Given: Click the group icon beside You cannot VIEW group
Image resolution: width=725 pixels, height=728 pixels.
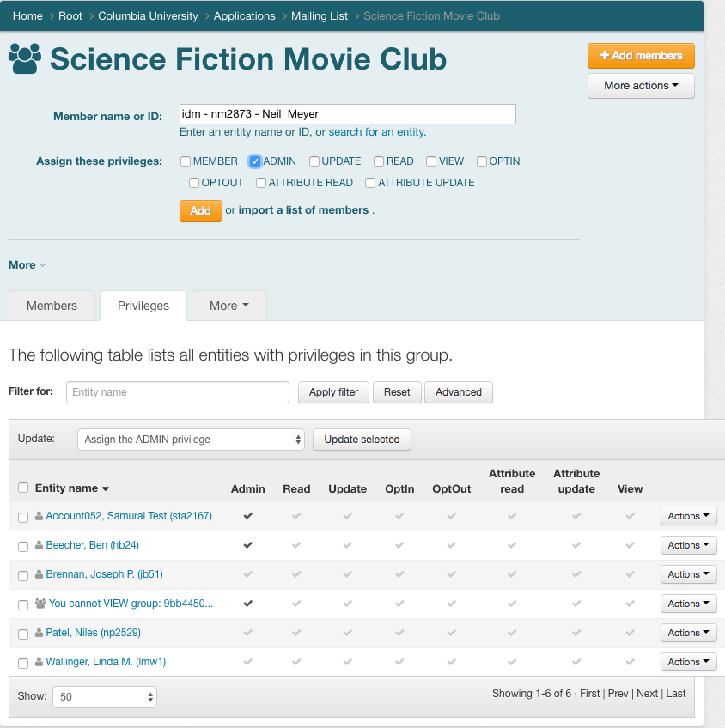Looking at the screenshot, I should [x=40, y=604].
